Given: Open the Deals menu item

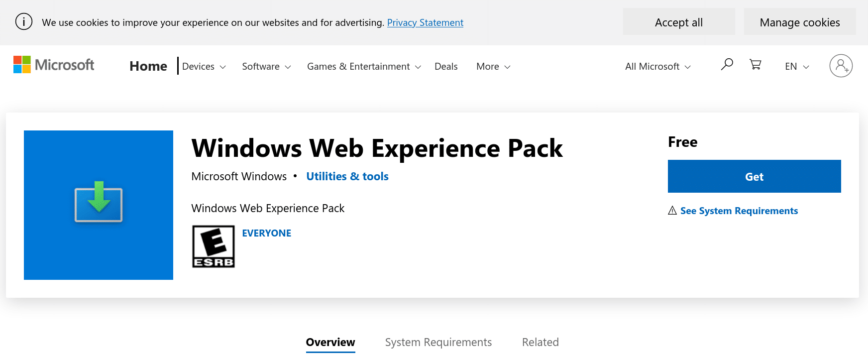Looking at the screenshot, I should pos(446,66).
